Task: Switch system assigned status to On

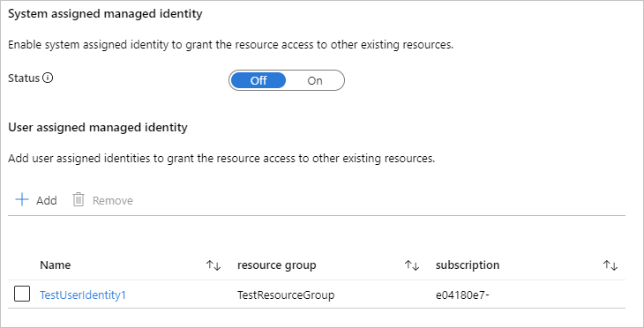Action: (x=315, y=80)
